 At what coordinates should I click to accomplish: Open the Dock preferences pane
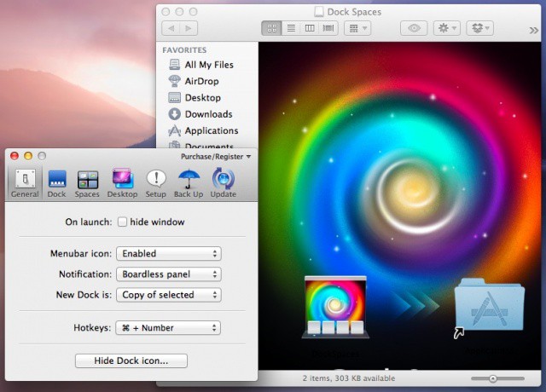[x=56, y=183]
